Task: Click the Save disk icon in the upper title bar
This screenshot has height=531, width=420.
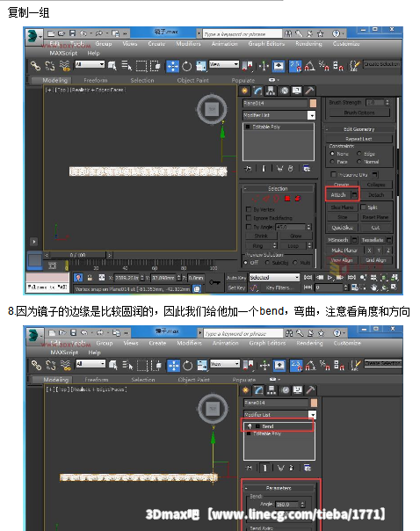Action: pos(72,33)
